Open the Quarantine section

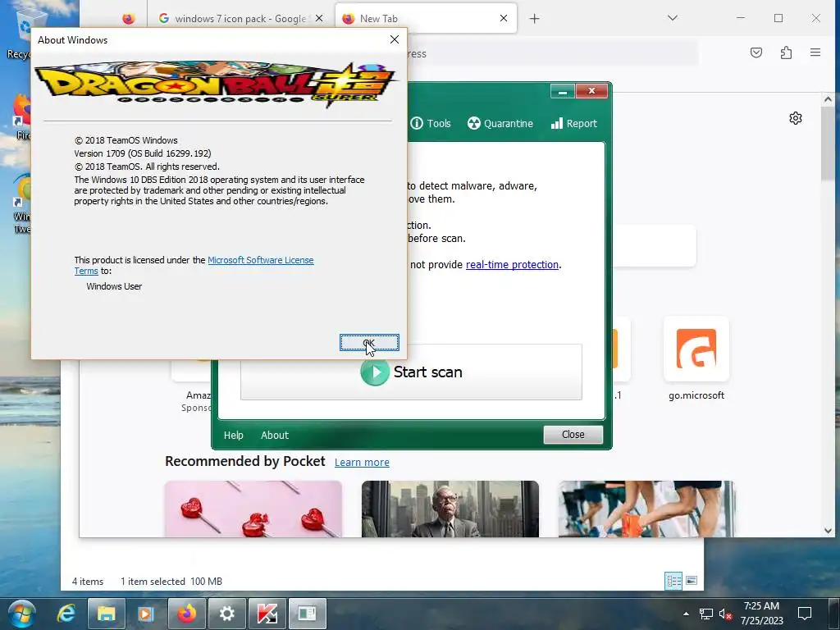click(x=500, y=123)
